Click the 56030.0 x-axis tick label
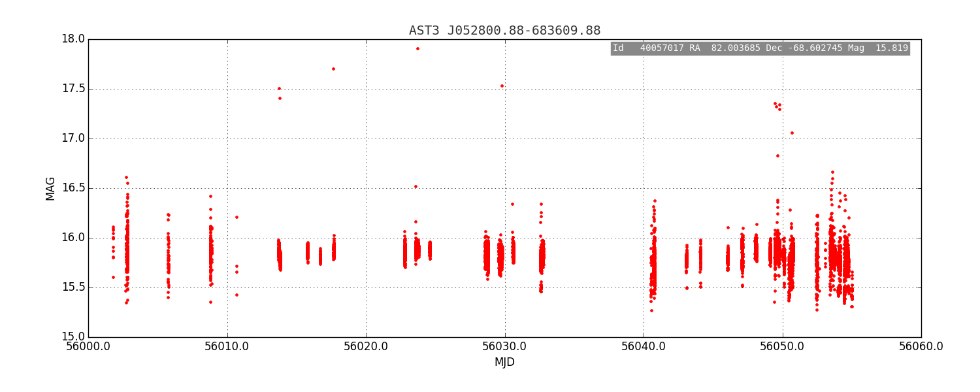The image size is (980, 392). coord(505,346)
